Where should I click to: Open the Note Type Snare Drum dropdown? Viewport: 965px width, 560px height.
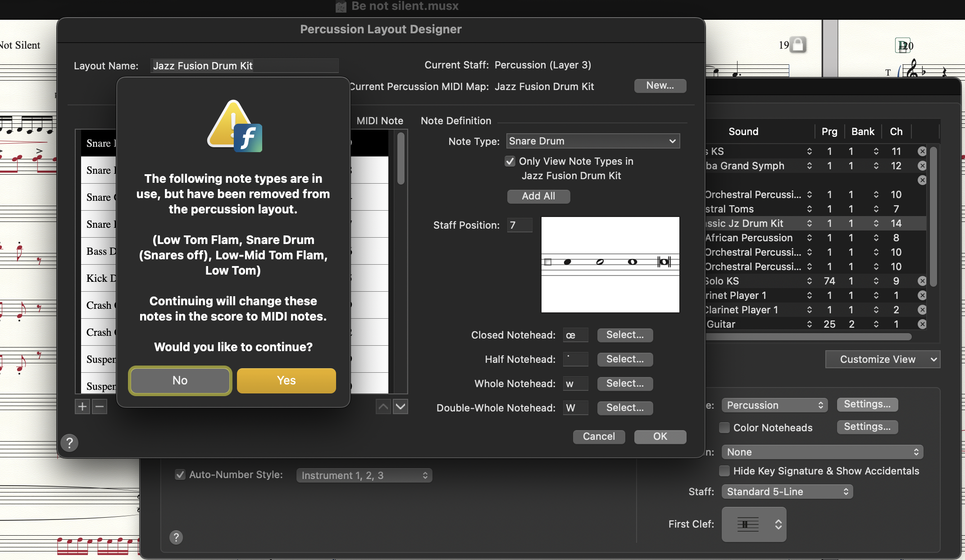tap(592, 141)
